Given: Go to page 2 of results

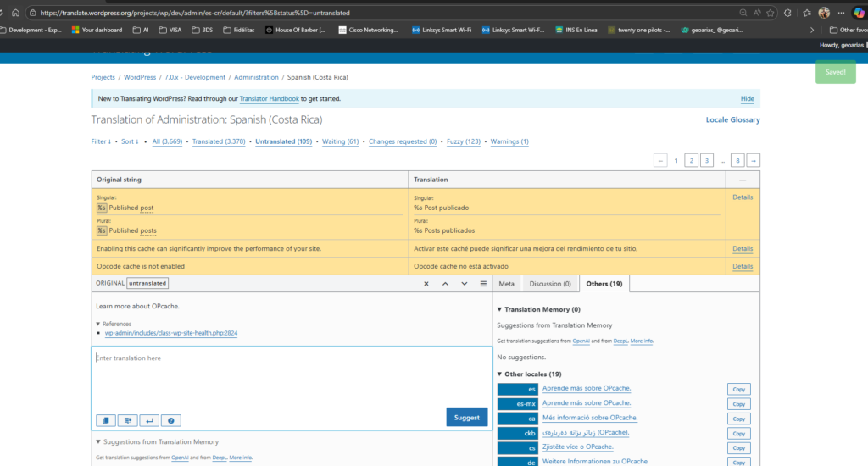Looking at the screenshot, I should tap(691, 160).
